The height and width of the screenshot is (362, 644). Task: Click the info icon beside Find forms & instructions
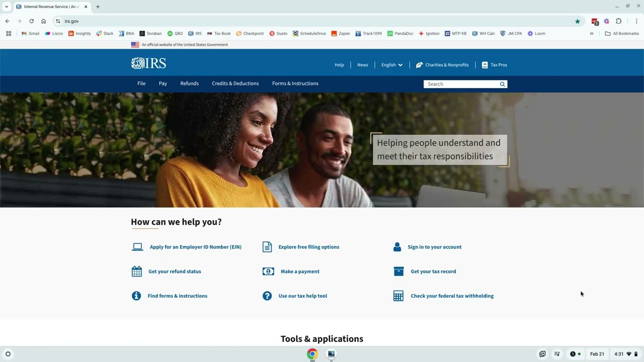pyautogui.click(x=136, y=296)
